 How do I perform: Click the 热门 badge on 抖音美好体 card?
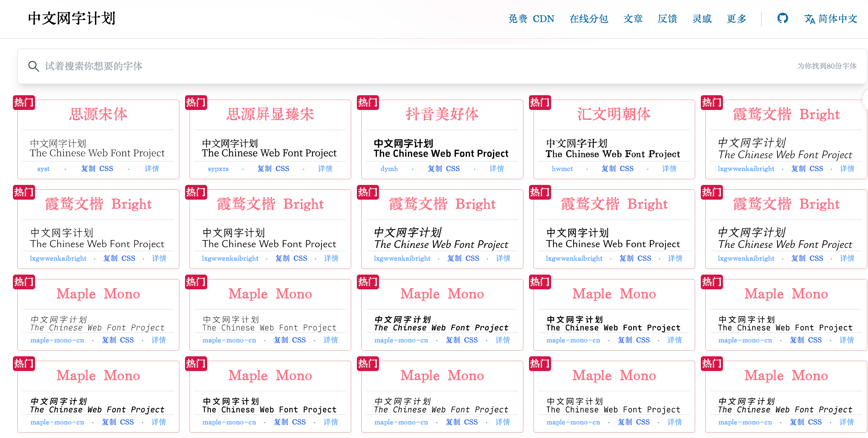[x=368, y=102]
